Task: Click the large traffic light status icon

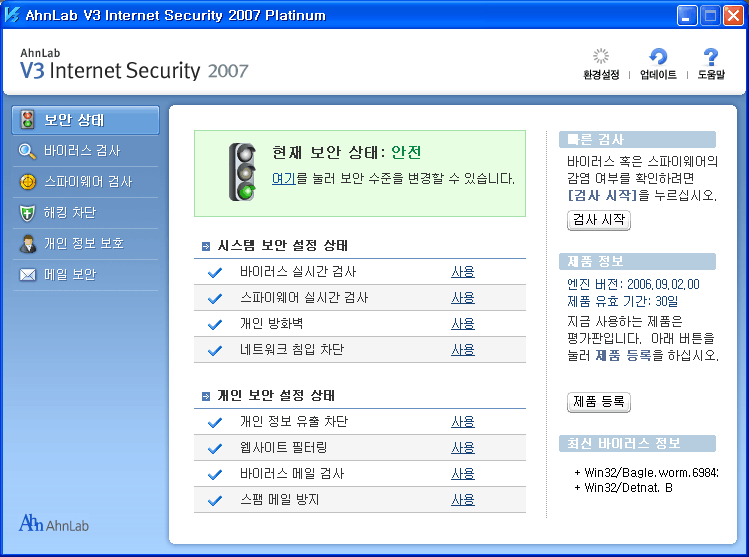Action: (x=243, y=172)
